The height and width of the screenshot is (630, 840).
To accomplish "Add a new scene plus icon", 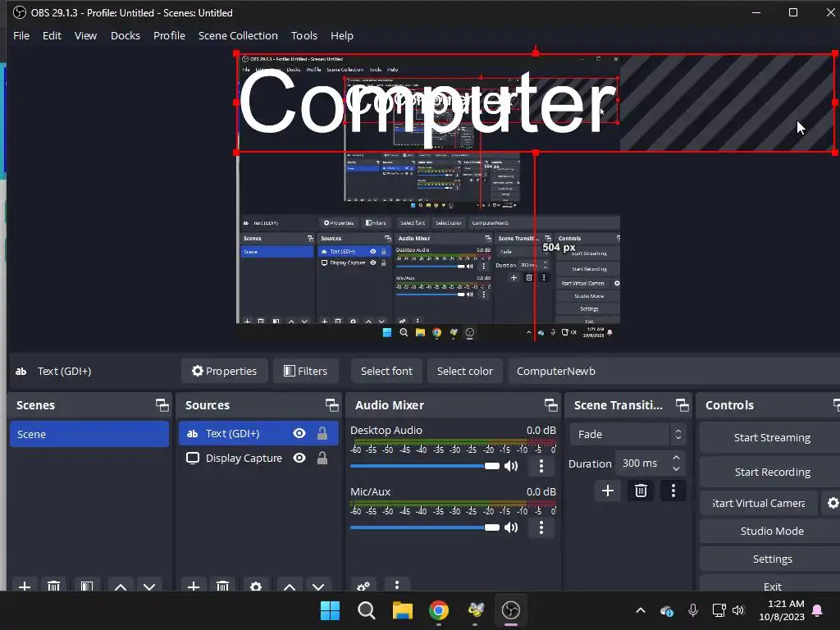I will [24, 585].
